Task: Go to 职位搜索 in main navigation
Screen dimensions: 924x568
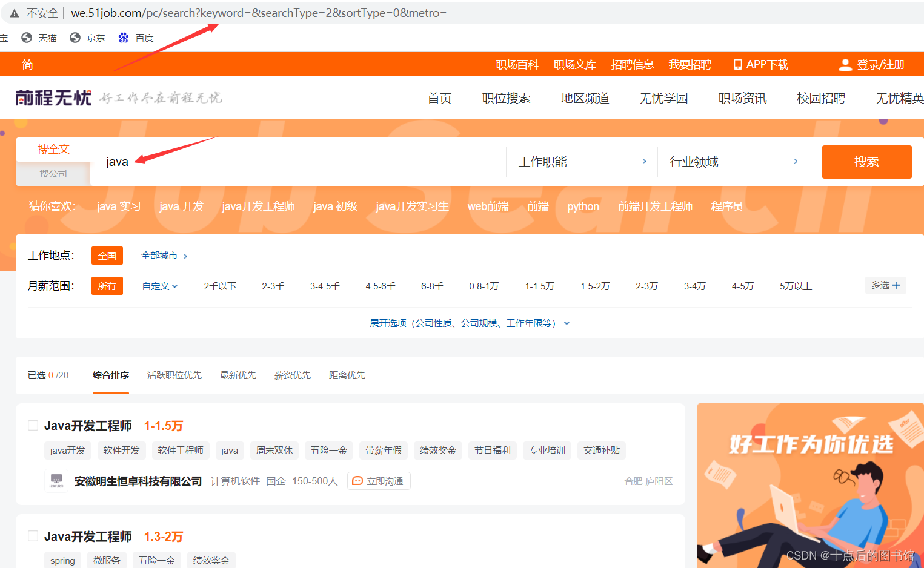Action: pos(506,98)
